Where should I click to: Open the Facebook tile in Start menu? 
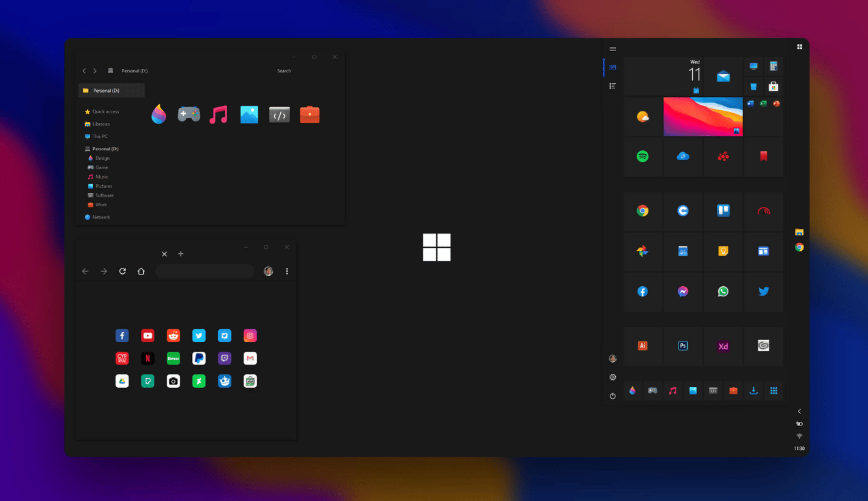643,292
